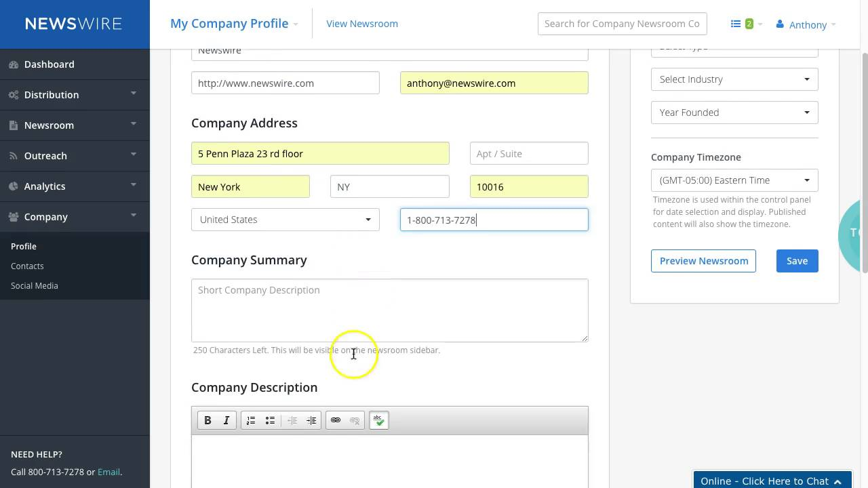The image size is (868, 488).
Task: Choose a different Company Timezone
Action: tap(734, 180)
